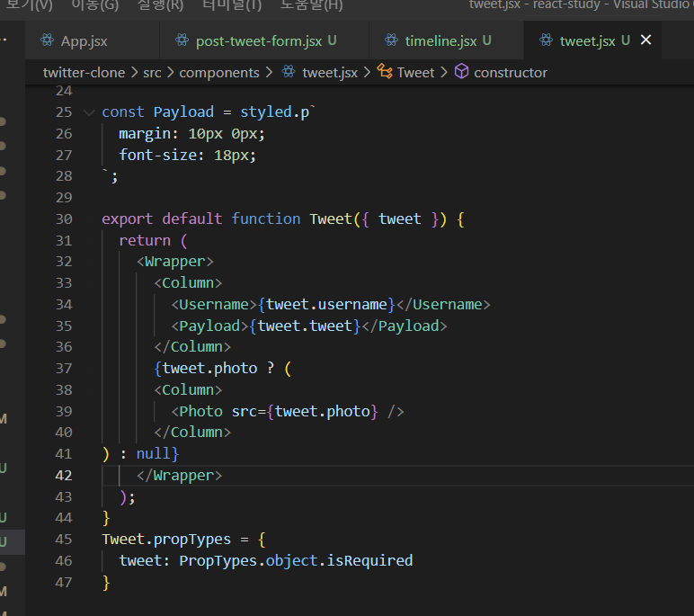Click line number 45 in gutter
The image size is (694, 616).
pos(64,540)
